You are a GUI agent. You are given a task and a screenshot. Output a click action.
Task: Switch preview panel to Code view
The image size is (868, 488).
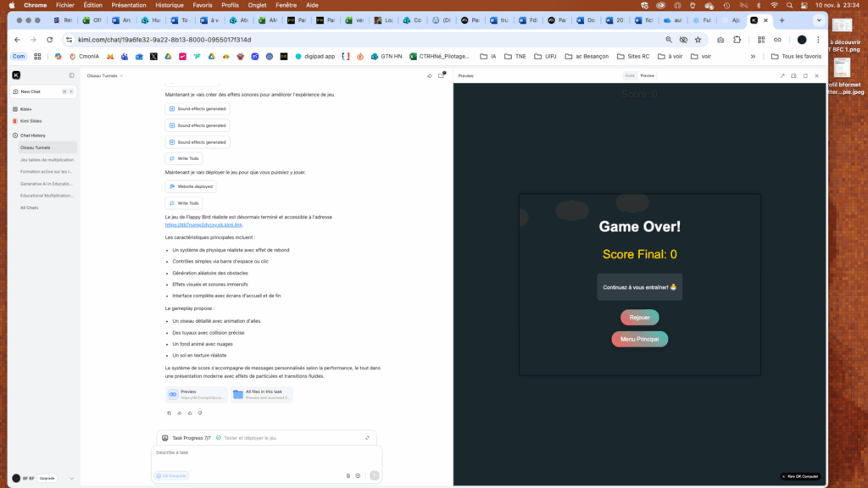coord(630,75)
